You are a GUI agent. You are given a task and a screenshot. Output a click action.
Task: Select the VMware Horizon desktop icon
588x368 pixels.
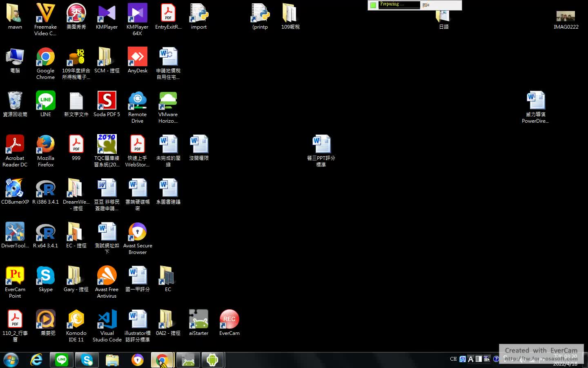point(168,101)
